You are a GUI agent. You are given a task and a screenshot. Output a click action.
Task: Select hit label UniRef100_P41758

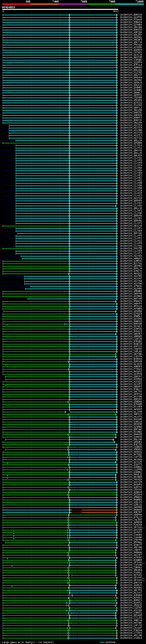coord(131,249)
